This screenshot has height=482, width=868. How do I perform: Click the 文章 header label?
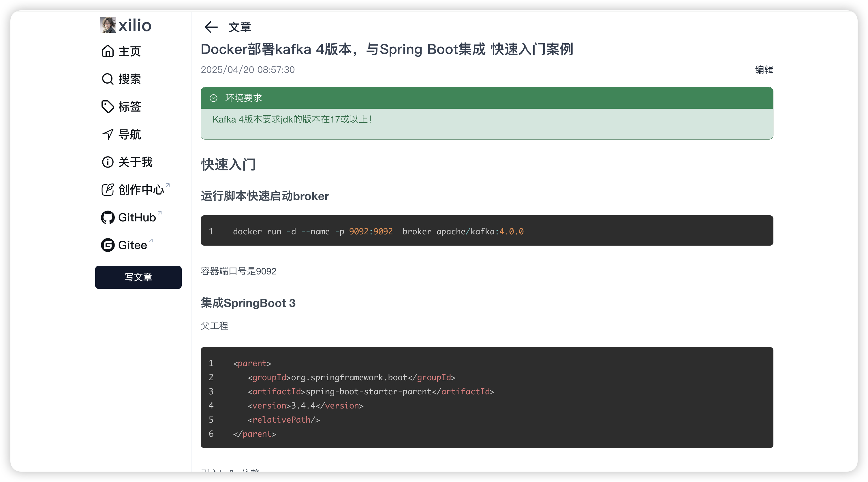[240, 27]
